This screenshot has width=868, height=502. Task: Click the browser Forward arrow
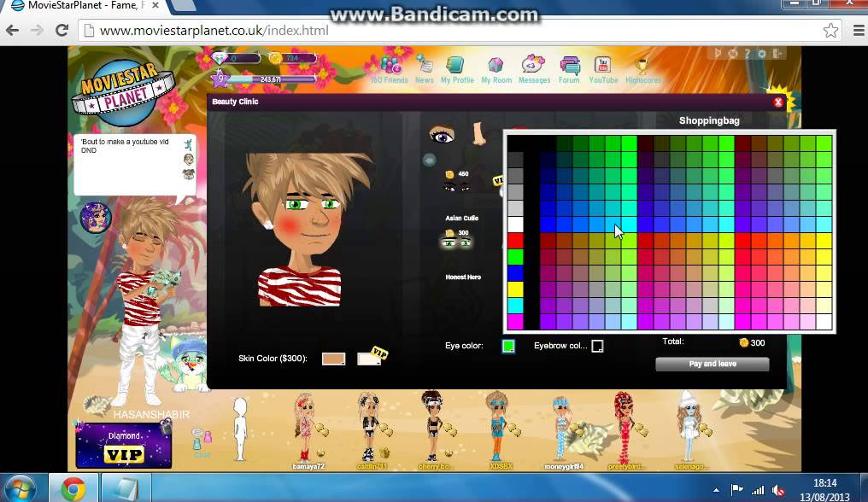tap(37, 31)
